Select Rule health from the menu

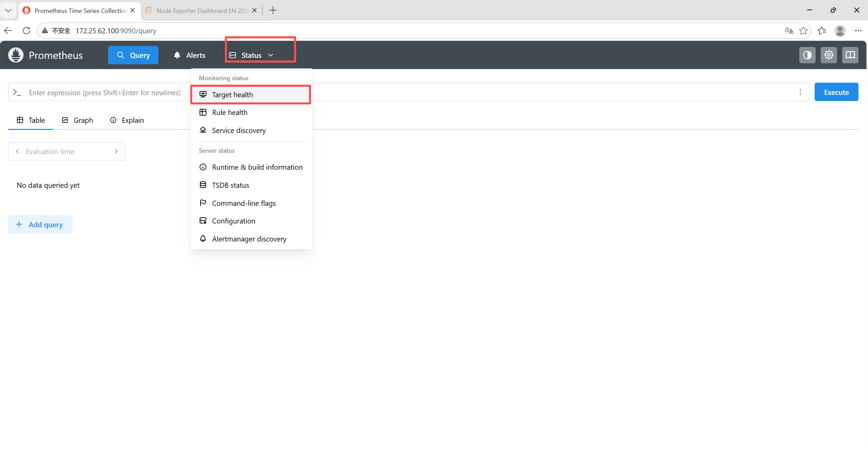251,112
